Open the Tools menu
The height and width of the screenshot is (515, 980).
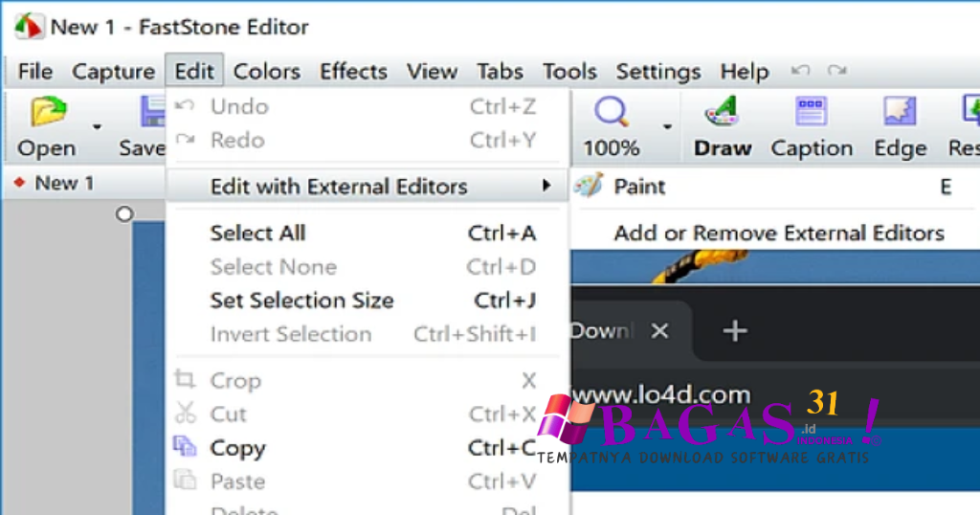(569, 71)
